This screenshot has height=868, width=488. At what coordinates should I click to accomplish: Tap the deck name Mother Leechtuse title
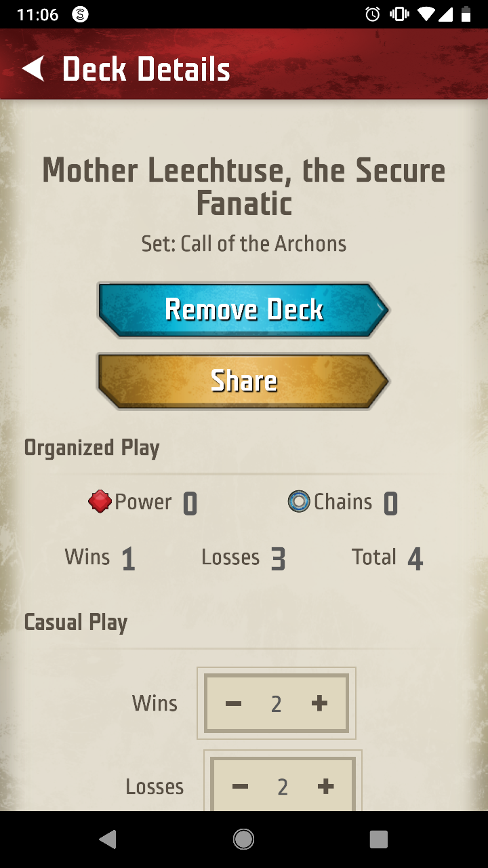point(244,186)
